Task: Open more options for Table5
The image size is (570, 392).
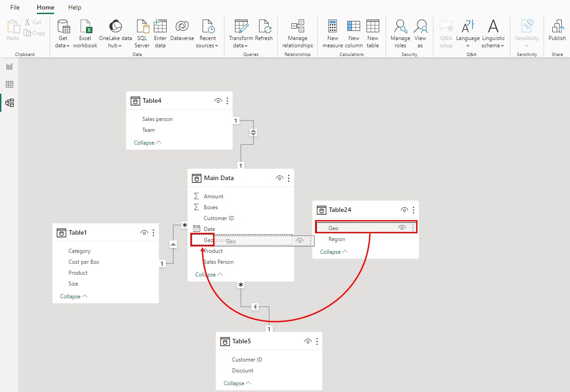Action: pyautogui.click(x=317, y=342)
